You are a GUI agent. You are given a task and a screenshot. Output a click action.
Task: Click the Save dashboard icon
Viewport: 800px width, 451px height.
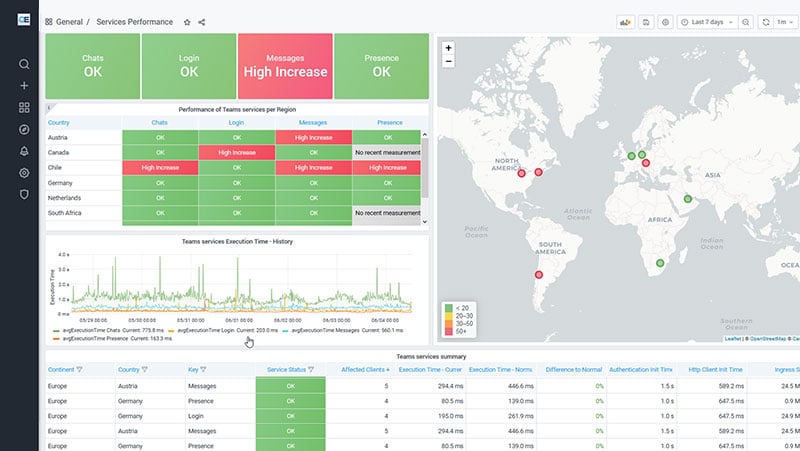pyautogui.click(x=647, y=21)
